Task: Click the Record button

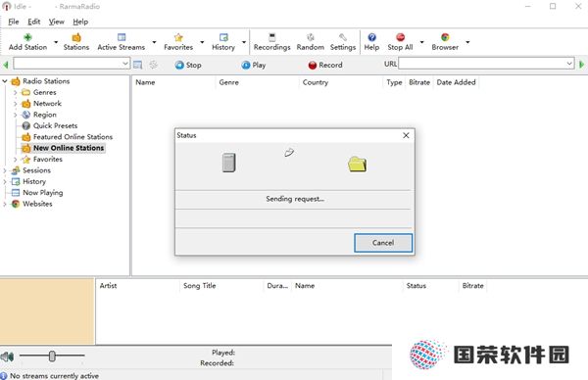Action: tap(325, 65)
